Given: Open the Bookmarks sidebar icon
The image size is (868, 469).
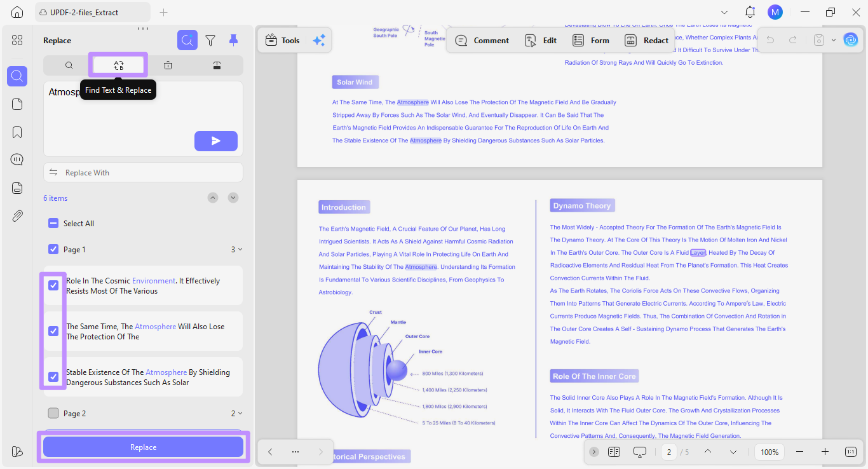Looking at the screenshot, I should coord(17,132).
